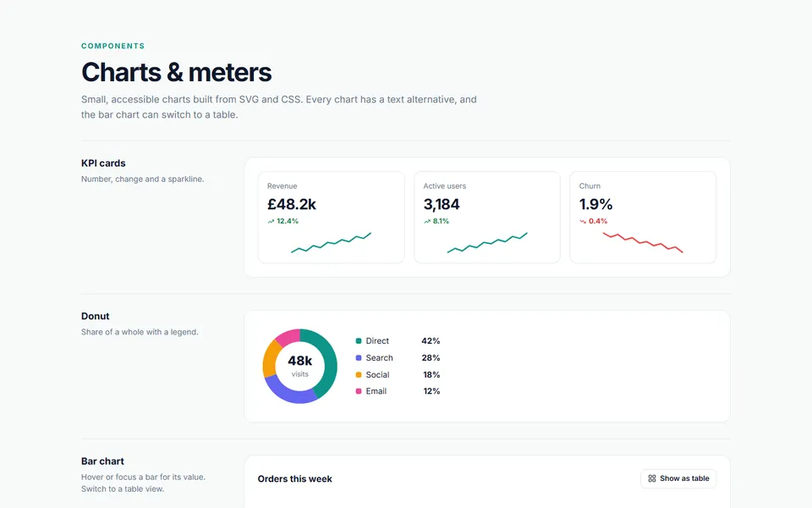Click the 42% legend value
Screen dimensions: 812x508
431,341
